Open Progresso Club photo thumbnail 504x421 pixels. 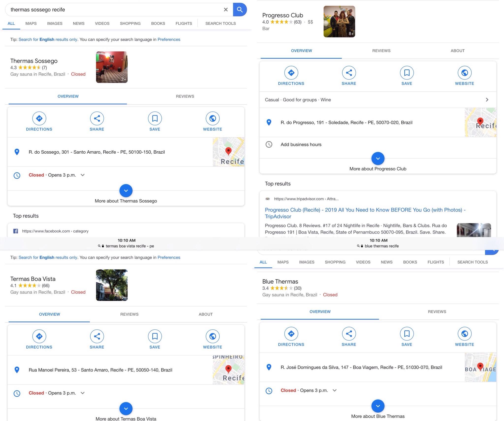click(x=339, y=21)
